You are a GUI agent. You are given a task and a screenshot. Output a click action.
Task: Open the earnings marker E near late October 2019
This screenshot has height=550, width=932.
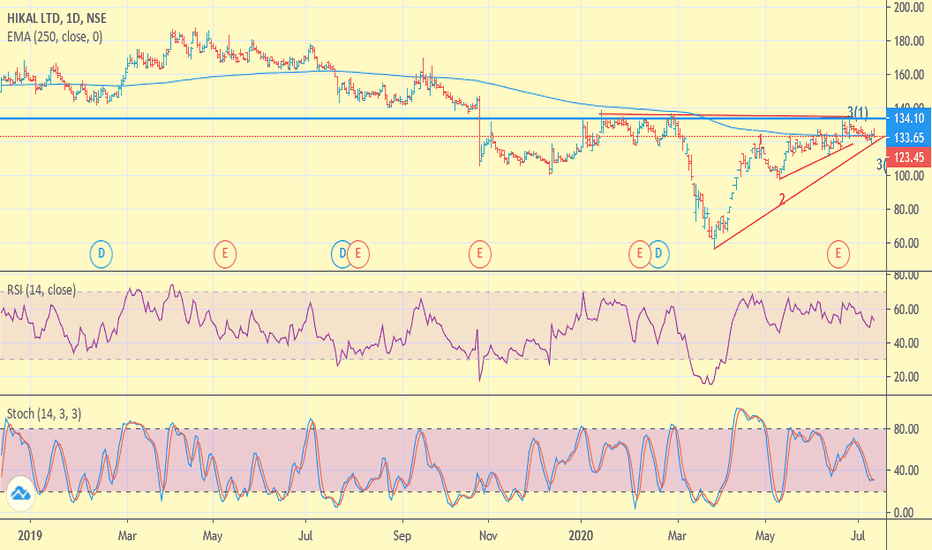pyautogui.click(x=480, y=254)
